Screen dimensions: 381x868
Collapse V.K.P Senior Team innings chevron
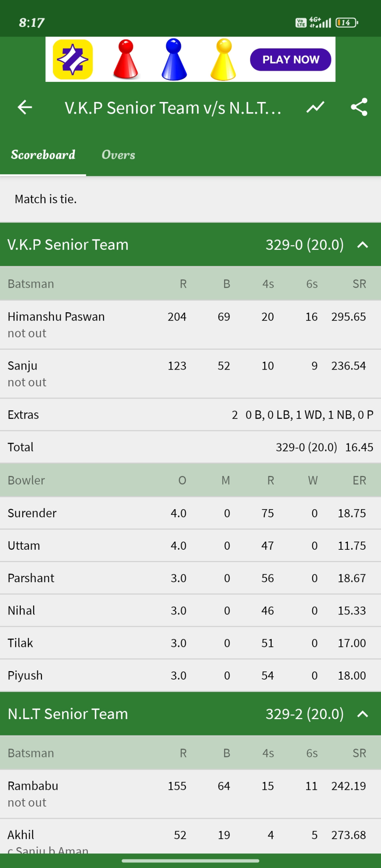(x=363, y=245)
